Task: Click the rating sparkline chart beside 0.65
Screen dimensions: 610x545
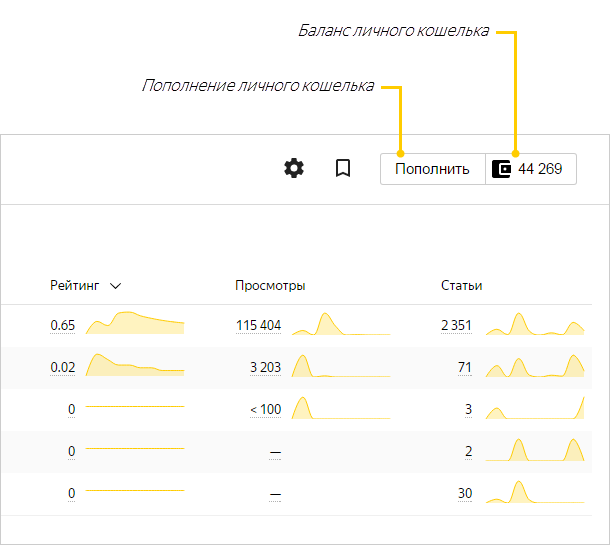Action: (135, 323)
